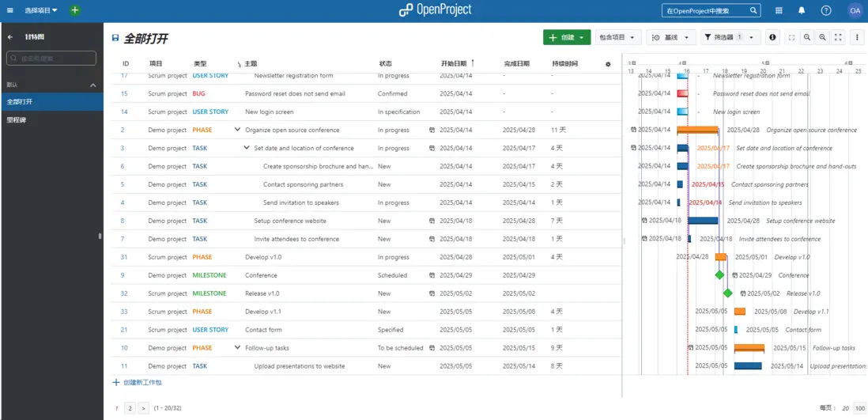
Task: Open the modules grid icon
Action: pos(779,10)
